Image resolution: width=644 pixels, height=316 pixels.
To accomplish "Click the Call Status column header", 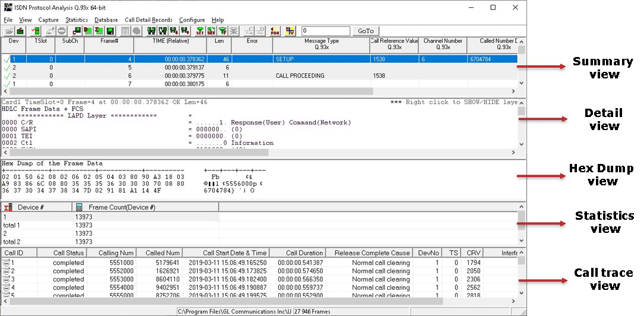I will coord(62,253).
